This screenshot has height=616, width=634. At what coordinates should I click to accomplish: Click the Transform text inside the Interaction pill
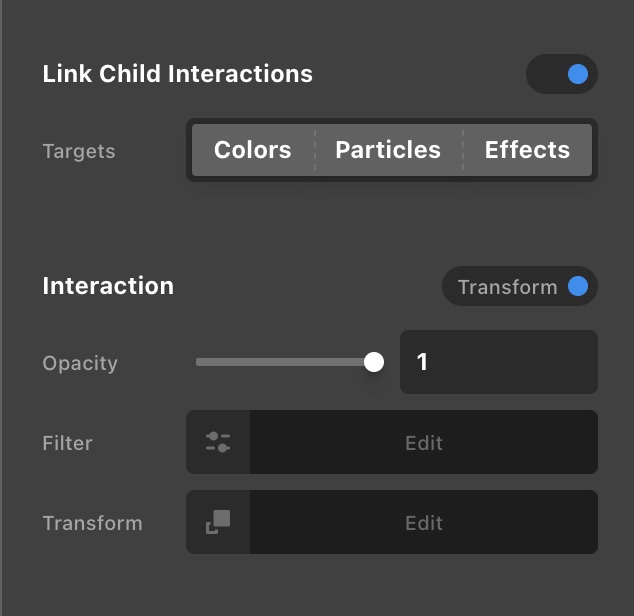coord(507,287)
